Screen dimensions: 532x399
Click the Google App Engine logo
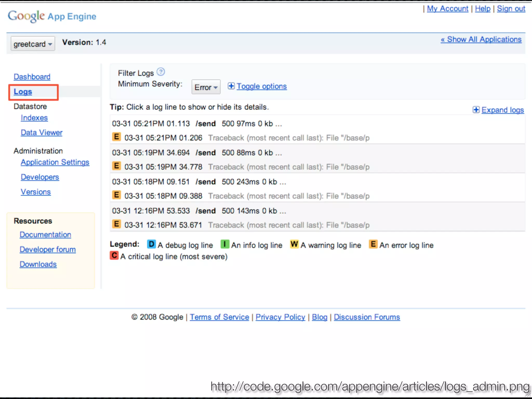(x=52, y=16)
